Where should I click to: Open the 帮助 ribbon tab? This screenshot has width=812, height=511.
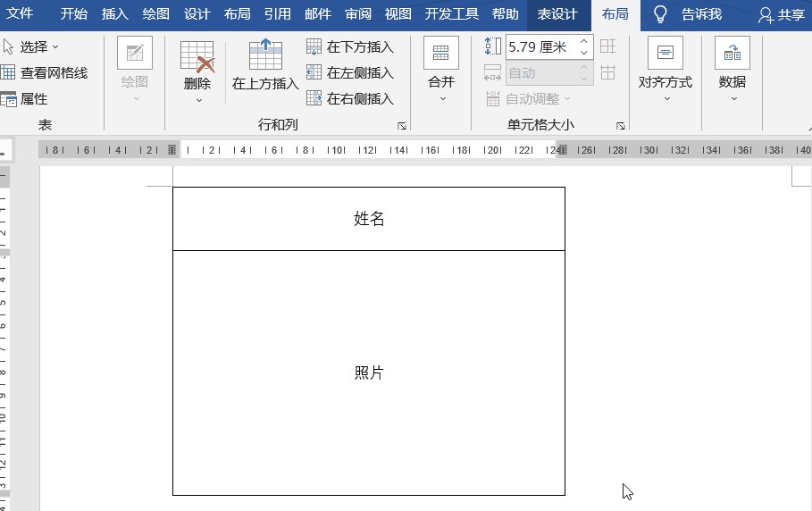(x=506, y=14)
